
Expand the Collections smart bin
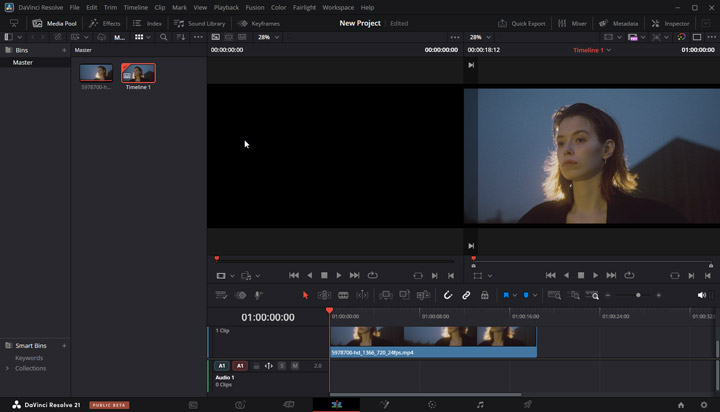click(x=7, y=368)
